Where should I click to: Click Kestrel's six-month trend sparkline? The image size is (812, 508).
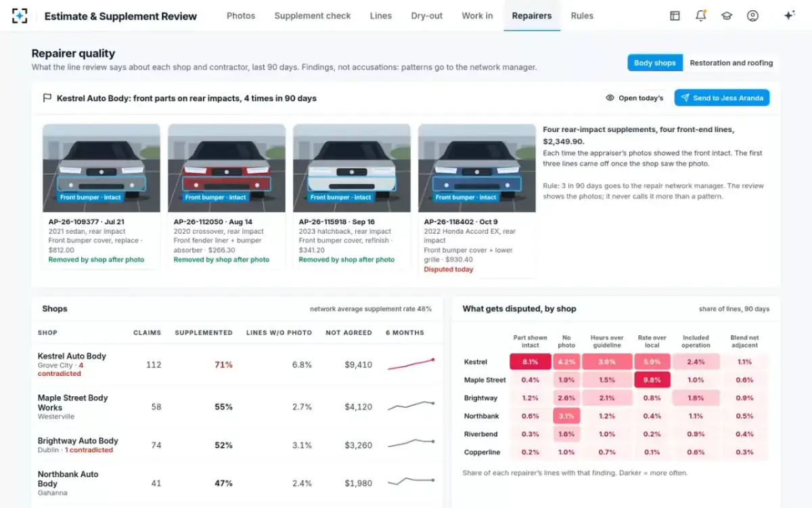[x=411, y=364]
